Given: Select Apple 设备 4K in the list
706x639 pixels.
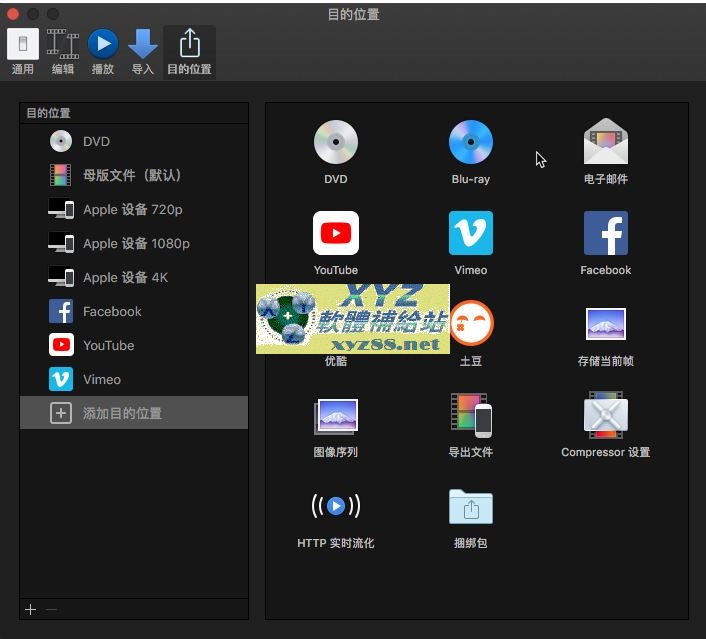Looking at the screenshot, I should pos(125,277).
